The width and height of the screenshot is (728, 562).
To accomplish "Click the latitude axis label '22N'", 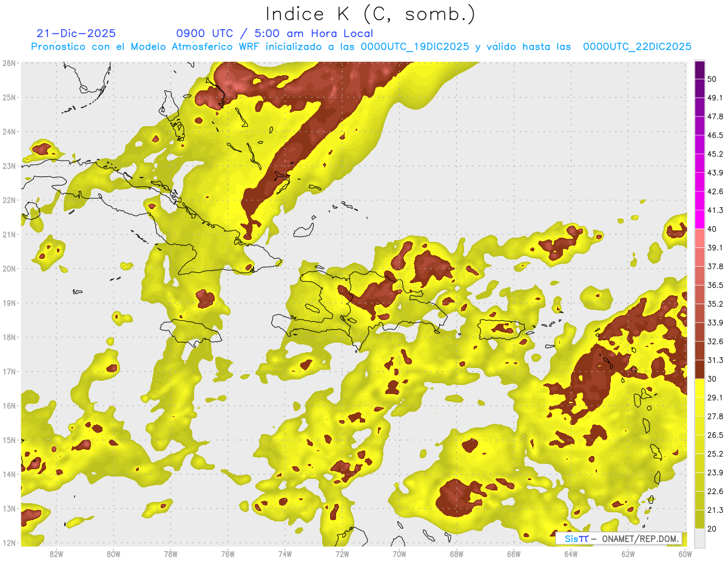I will pyautogui.click(x=9, y=200).
